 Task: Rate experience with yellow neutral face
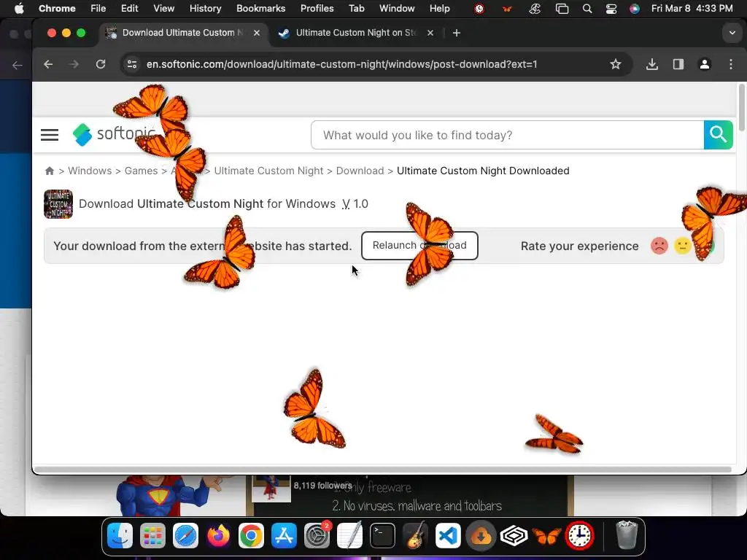point(682,246)
